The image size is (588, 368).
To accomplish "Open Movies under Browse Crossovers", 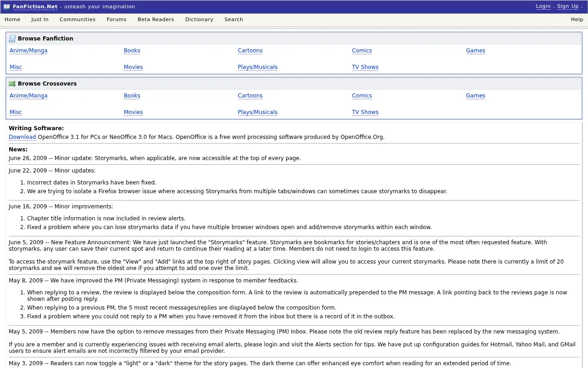I will coord(133,112).
